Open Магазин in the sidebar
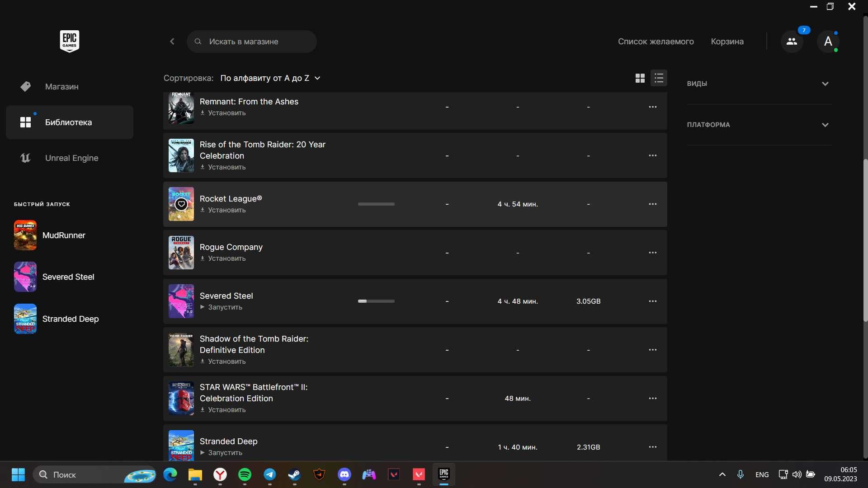868x488 pixels. pyautogui.click(x=70, y=86)
